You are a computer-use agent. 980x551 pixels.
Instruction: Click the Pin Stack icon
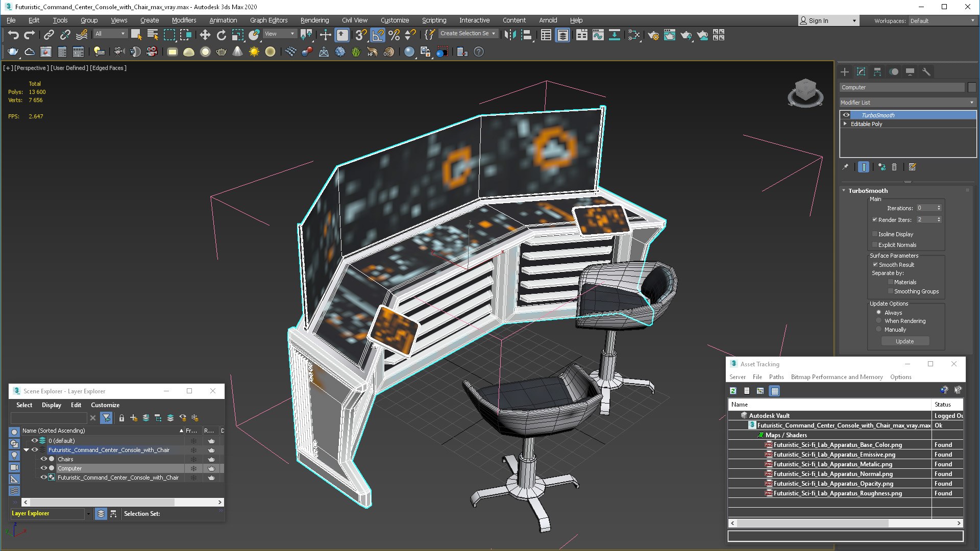(x=845, y=167)
